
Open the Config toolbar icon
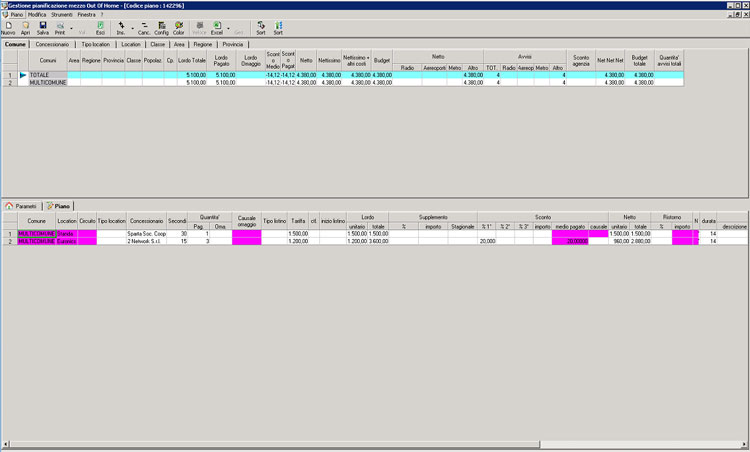point(161,27)
